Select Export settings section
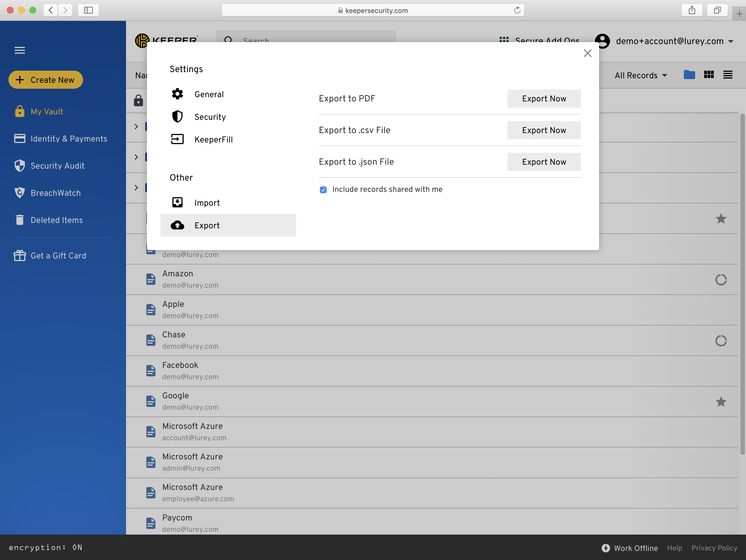 click(228, 225)
